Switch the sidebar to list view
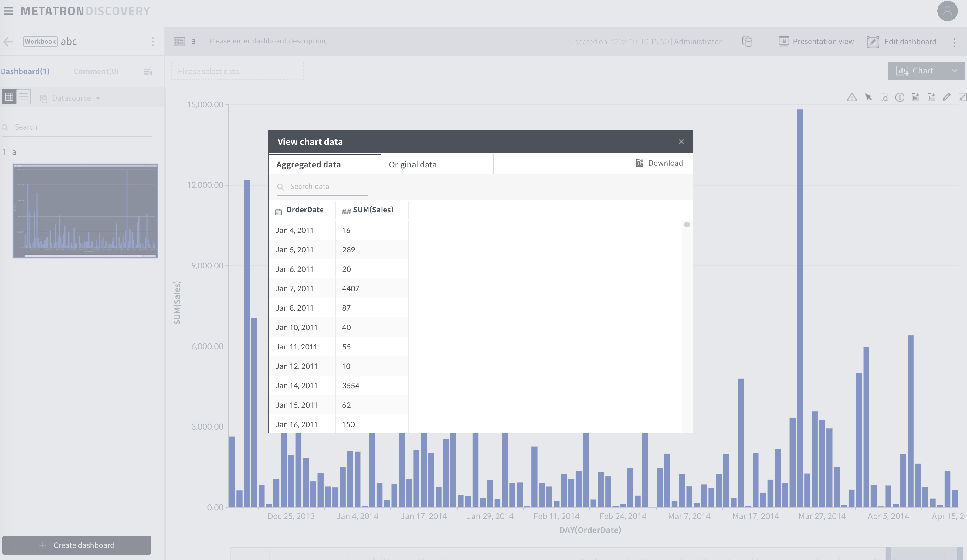 (x=23, y=97)
